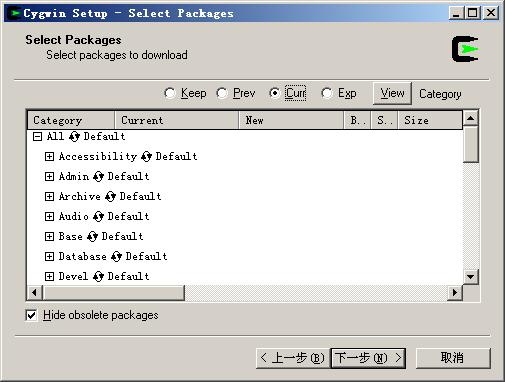Viewport: 505px width, 382px height.
Task: Click the vertical scrollbar thumb
Action: click(x=471, y=144)
